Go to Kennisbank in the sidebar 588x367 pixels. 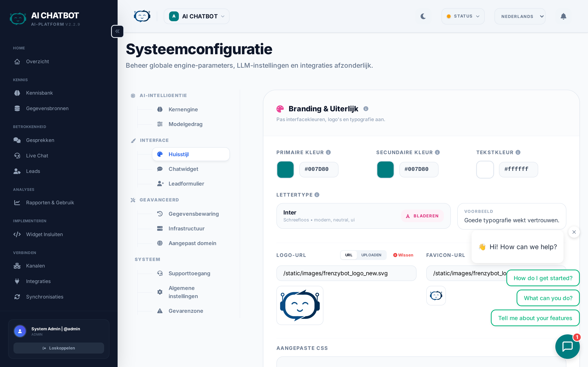39,93
